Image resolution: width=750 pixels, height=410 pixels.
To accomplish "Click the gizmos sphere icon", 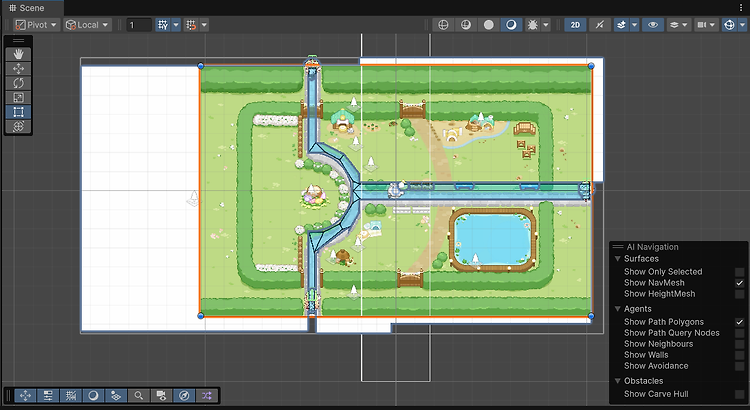I will 729,25.
